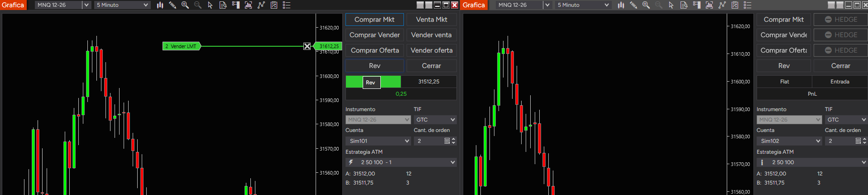The height and width of the screenshot is (195, 868).
Task: Select the '2 Vender LMT' order label
Action: coord(181,46)
